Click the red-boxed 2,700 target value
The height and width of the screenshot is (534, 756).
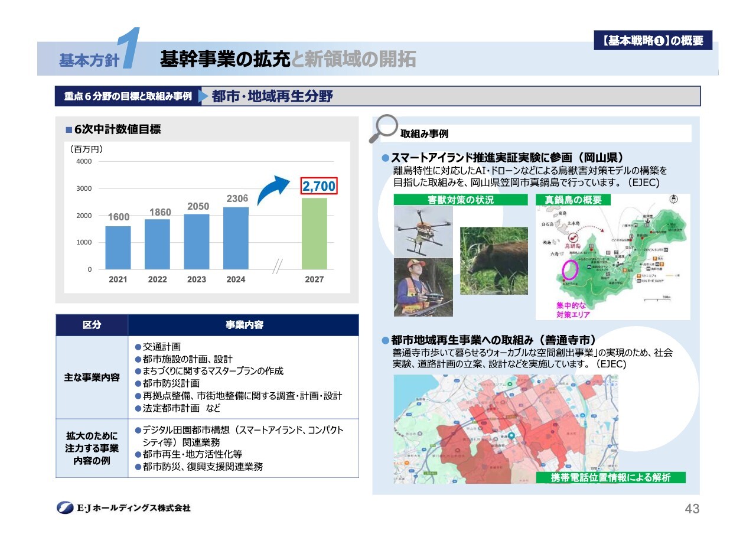(x=319, y=187)
